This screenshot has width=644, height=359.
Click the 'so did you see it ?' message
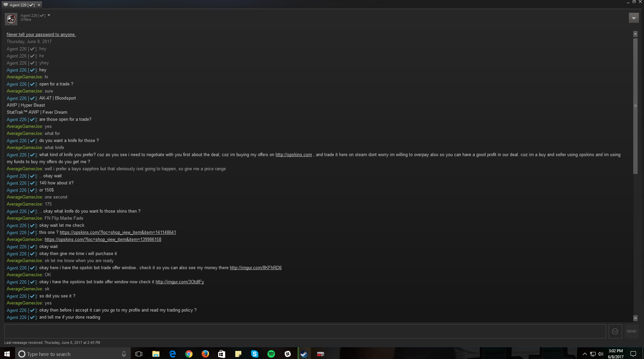coord(57,296)
